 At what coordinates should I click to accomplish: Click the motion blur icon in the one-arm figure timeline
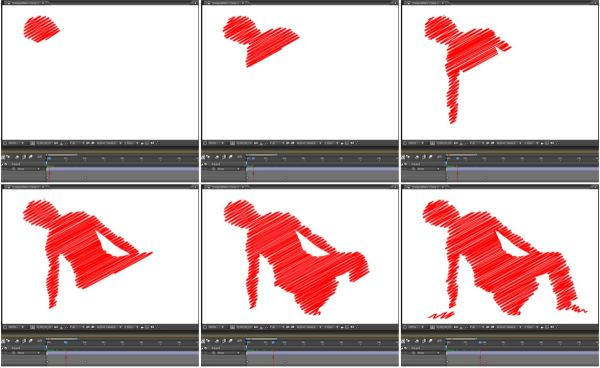423,157
